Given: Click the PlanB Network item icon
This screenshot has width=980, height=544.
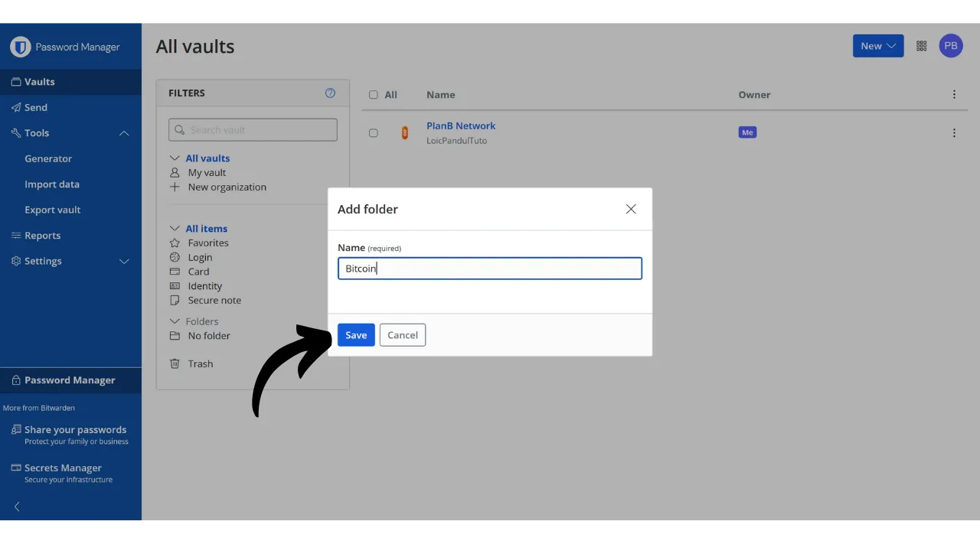Looking at the screenshot, I should click(x=405, y=133).
